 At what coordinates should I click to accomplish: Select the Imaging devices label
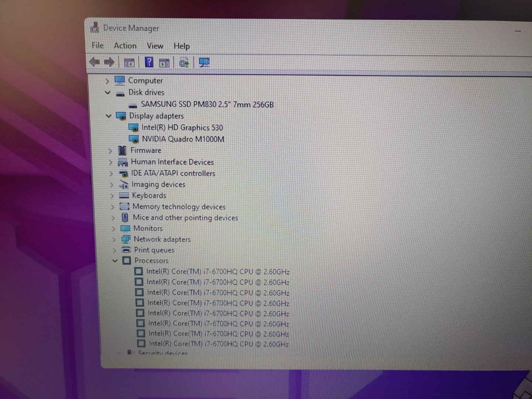158,184
